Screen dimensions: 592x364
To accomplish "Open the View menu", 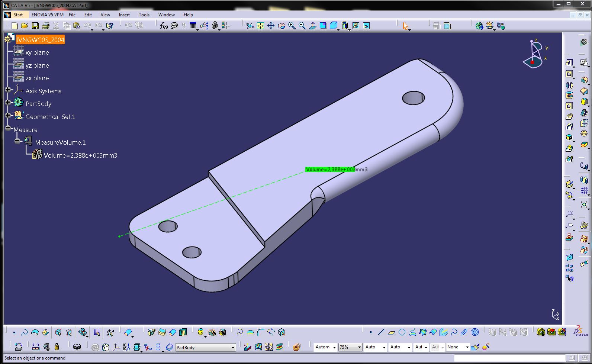I will click(105, 15).
